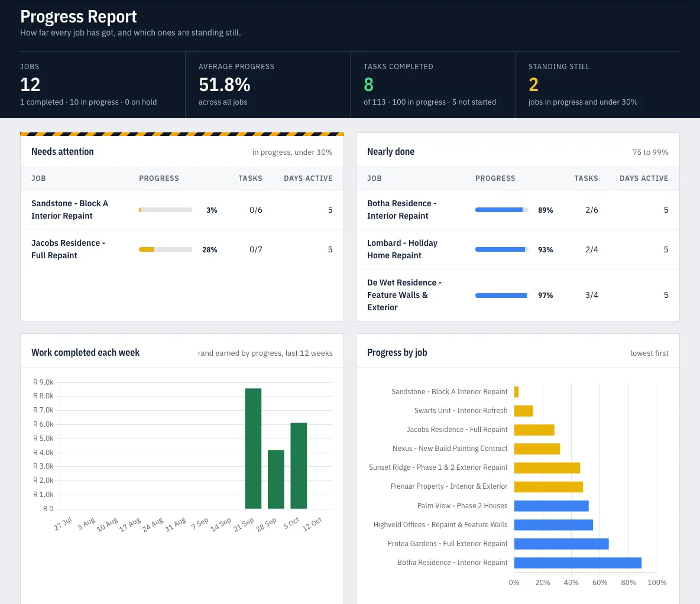Screen dimensions: 700x604
Task: Open Sandstone - Block A Interior Repaint row
Action: click(x=182, y=210)
